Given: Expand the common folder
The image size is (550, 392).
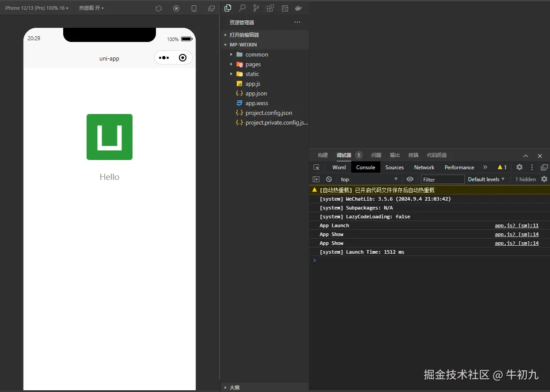Looking at the screenshot, I should pyautogui.click(x=265, y=54).
